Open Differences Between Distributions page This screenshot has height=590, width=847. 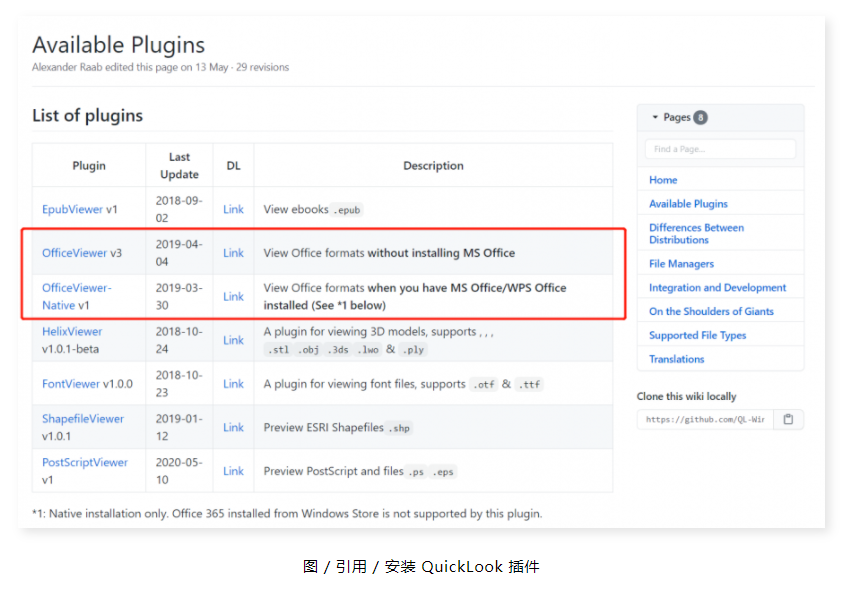pos(696,233)
